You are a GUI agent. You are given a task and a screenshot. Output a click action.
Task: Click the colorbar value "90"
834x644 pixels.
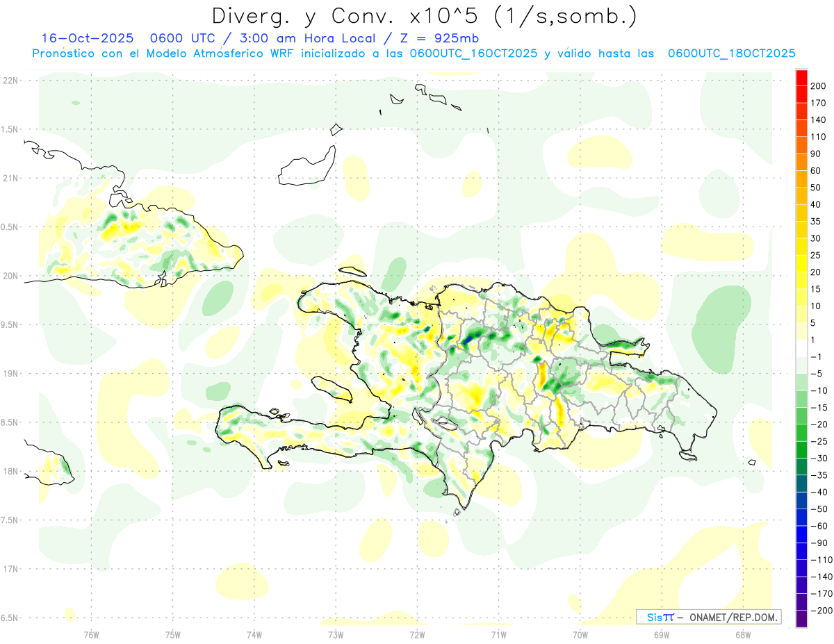tap(816, 154)
